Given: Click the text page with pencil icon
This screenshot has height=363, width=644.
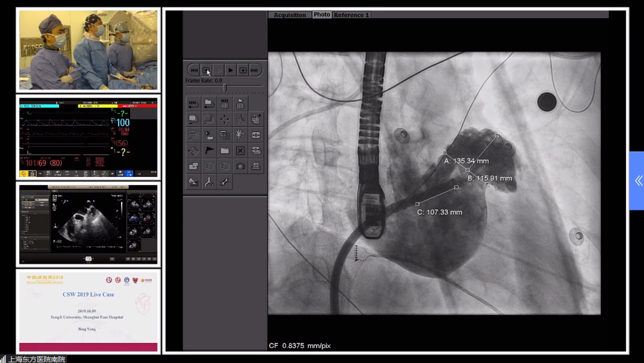Looking at the screenshot, I should [x=225, y=166].
